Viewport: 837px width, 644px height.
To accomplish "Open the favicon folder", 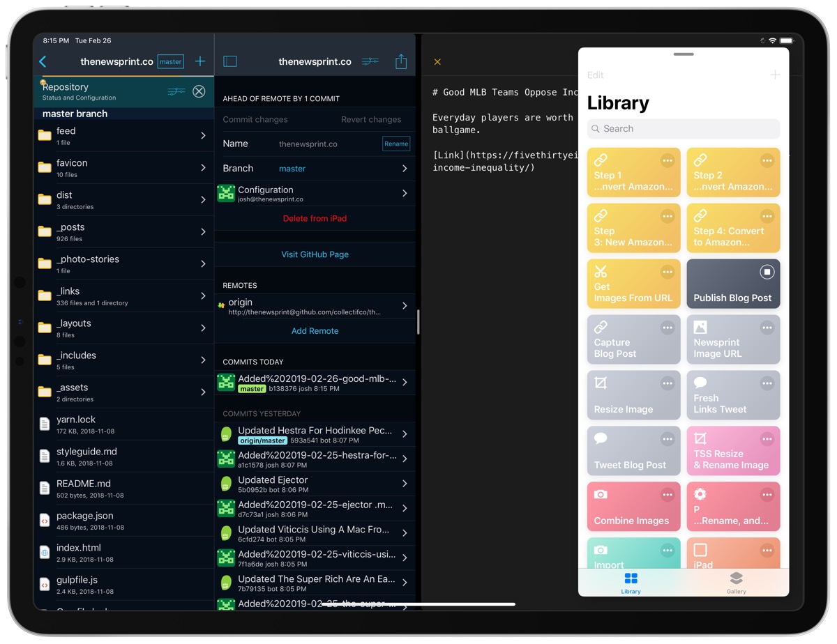I will (x=123, y=168).
